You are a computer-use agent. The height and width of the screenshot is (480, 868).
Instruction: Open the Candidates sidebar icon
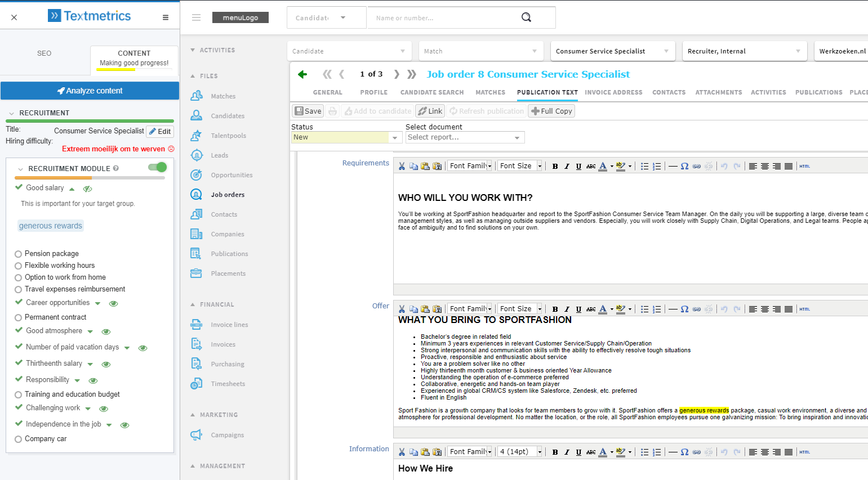[x=196, y=116]
